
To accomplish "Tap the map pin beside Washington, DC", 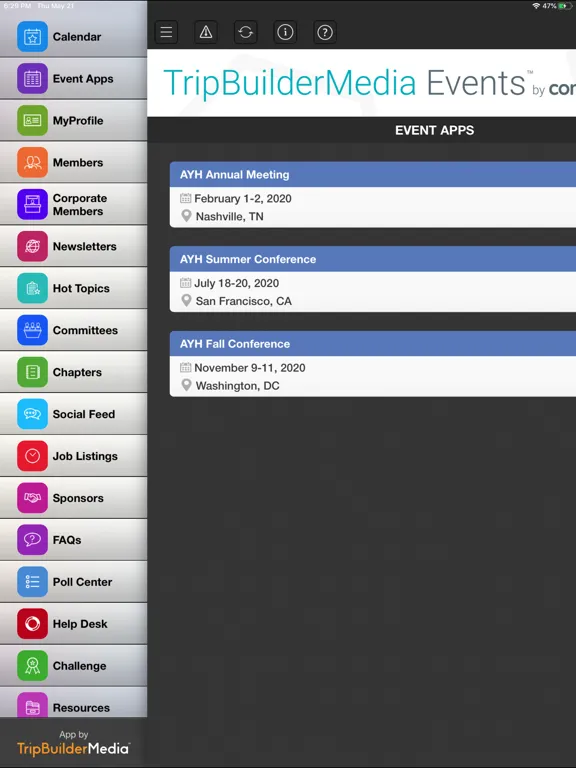I will tap(186, 385).
